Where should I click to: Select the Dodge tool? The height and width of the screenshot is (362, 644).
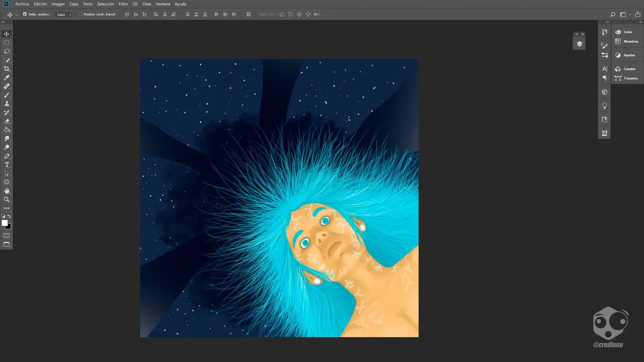7,147
